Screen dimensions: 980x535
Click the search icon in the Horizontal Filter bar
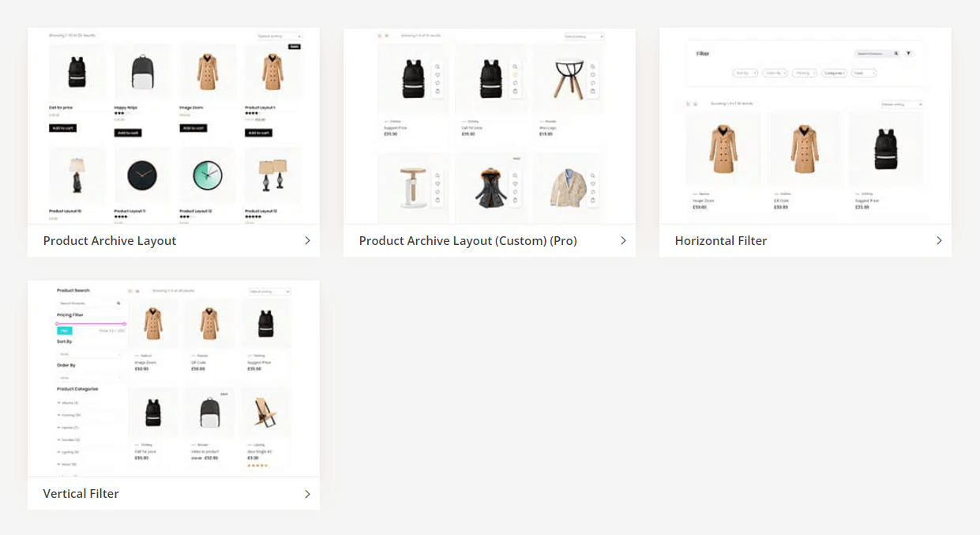coord(896,53)
